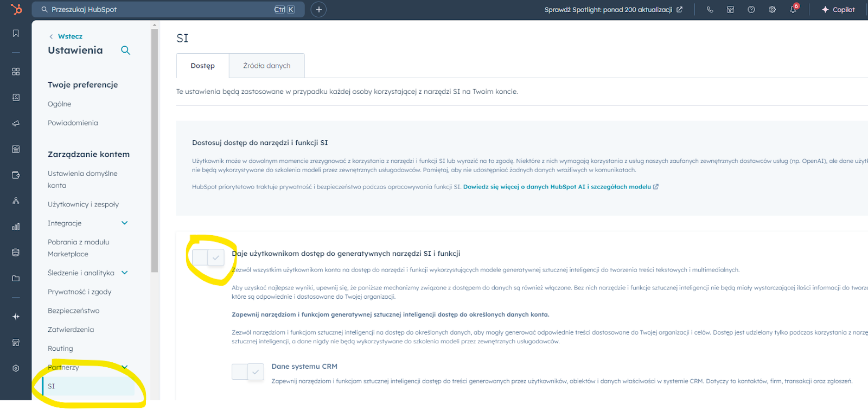Open Użytkownicy i zespoły settings
Viewport: 868px width, 409px height.
tap(83, 204)
